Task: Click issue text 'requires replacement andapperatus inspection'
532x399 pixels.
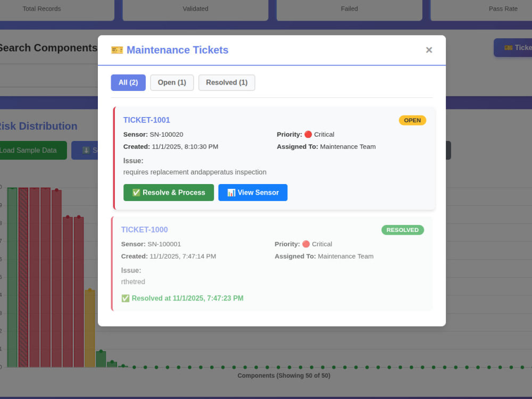Action: click(x=195, y=172)
